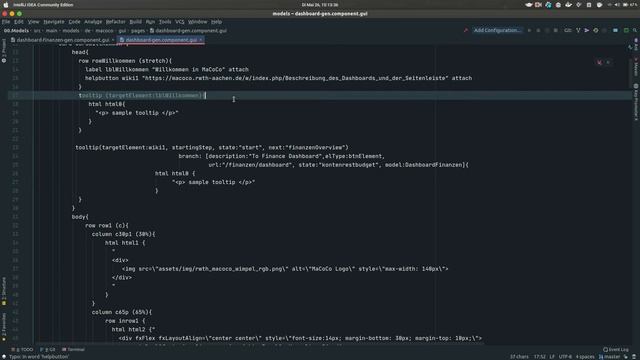Open the Run menu

(150, 22)
